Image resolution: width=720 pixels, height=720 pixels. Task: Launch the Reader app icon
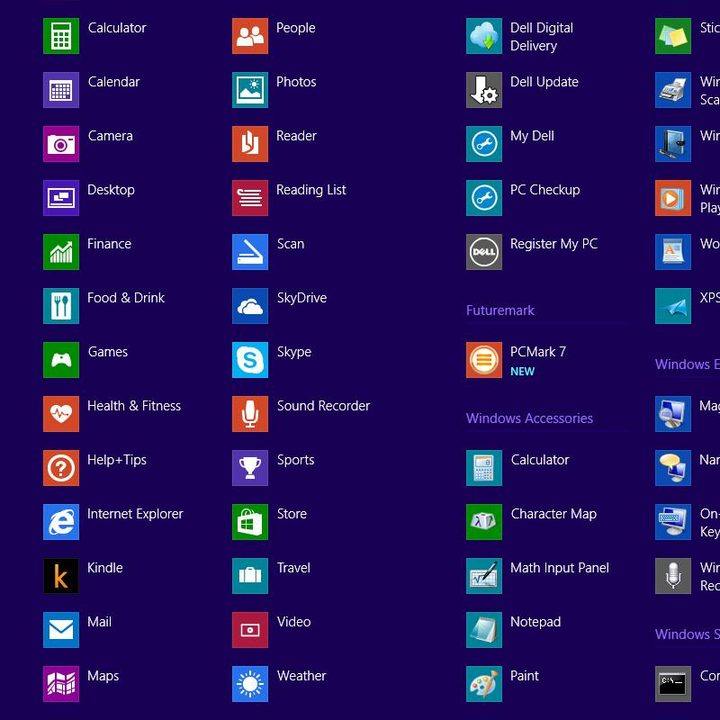click(250, 144)
